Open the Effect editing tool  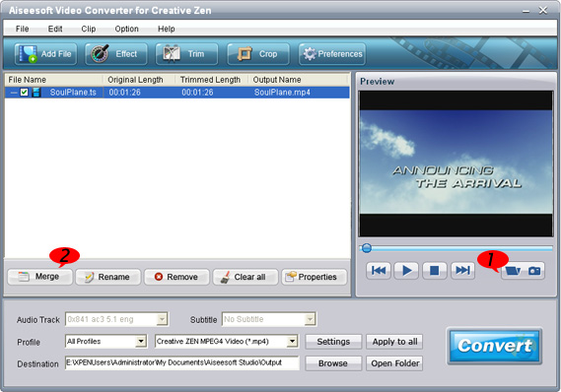pyautogui.click(x=116, y=54)
